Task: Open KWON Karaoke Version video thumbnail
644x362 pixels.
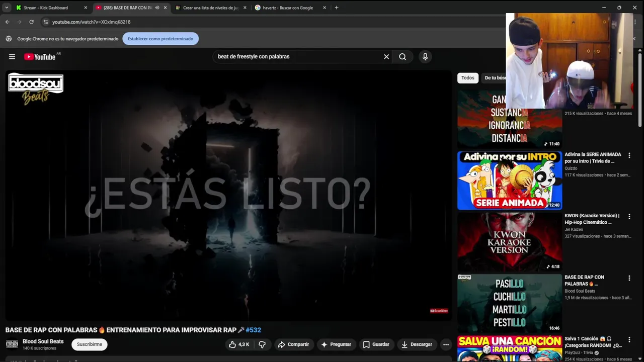Action: point(510,242)
